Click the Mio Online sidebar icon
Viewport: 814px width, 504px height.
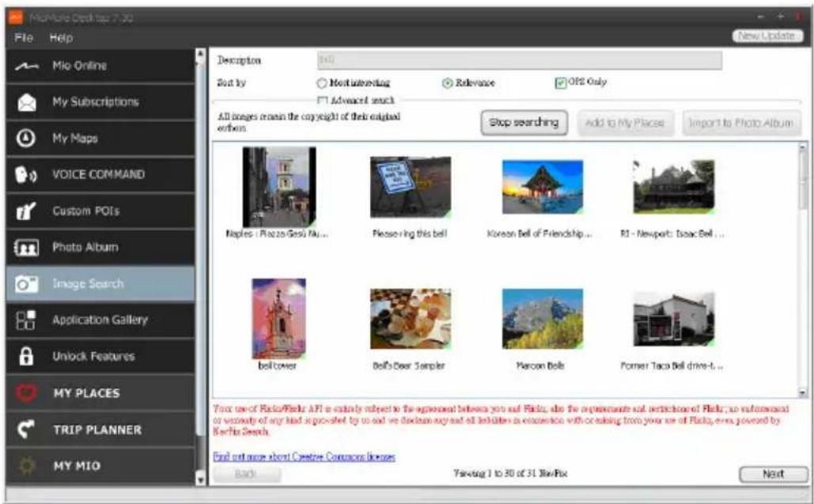pyautogui.click(x=26, y=66)
